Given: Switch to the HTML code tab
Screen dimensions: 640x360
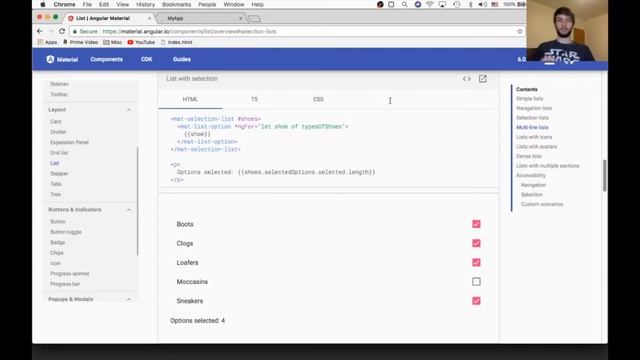Looking at the screenshot, I should (x=190, y=99).
